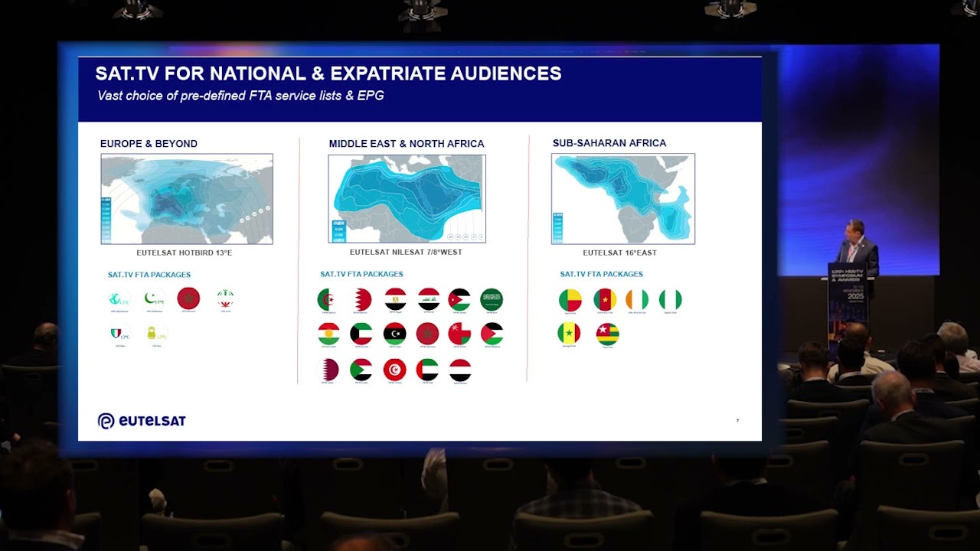Select the Senegal flag package icon
The height and width of the screenshot is (551, 980).
pos(569,334)
